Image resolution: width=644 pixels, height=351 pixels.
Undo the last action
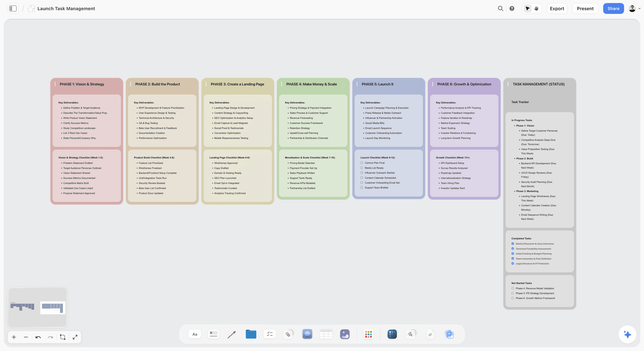[38, 337]
